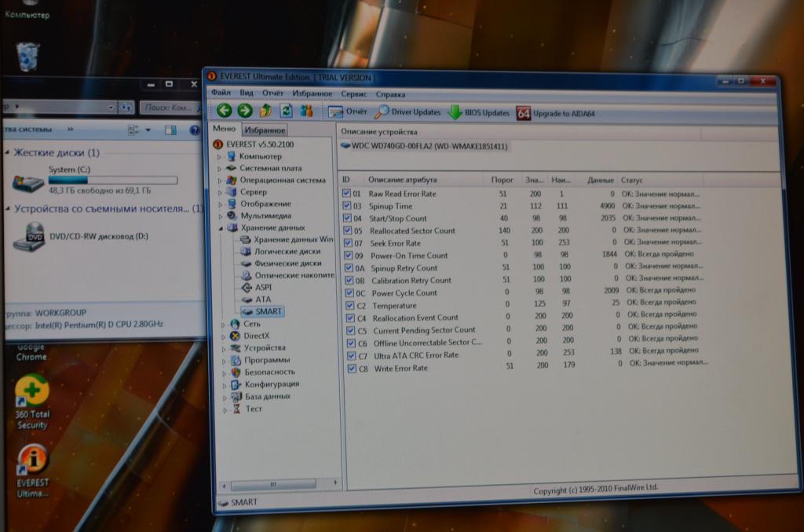This screenshot has width=804, height=532.
Task: Sort by Порог column header
Action: click(502, 180)
